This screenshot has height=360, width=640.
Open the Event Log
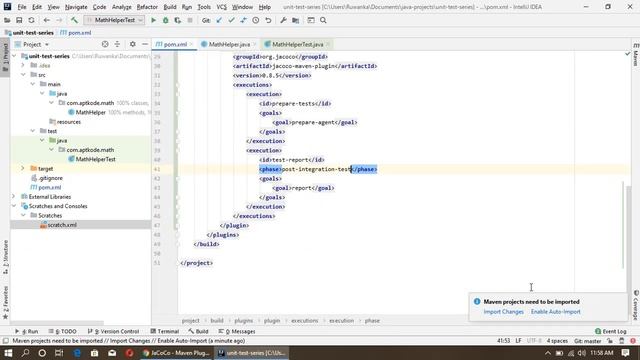coord(611,331)
